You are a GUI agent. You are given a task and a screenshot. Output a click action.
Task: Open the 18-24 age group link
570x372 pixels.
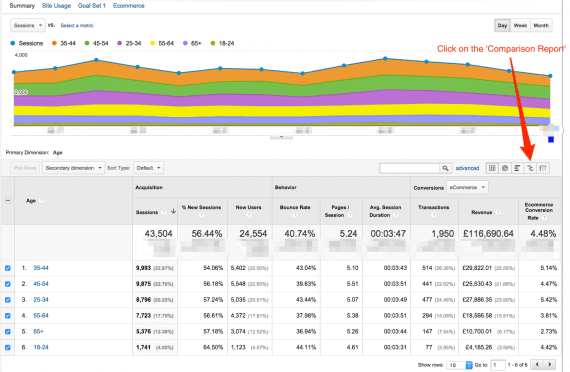[x=41, y=347]
